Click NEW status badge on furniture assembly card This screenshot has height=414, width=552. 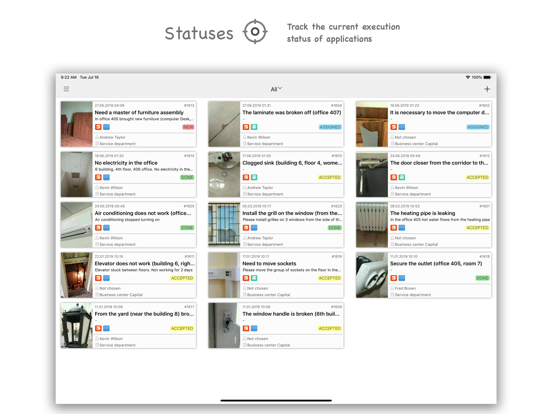[x=188, y=127]
